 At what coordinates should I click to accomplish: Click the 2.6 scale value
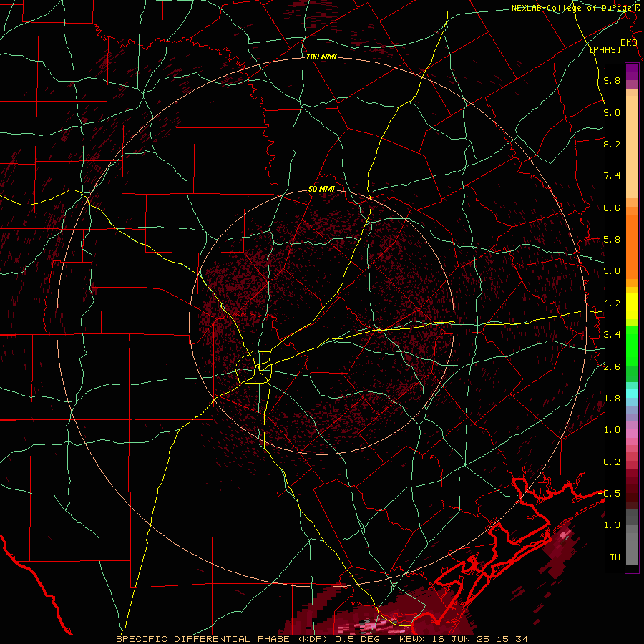click(x=612, y=367)
